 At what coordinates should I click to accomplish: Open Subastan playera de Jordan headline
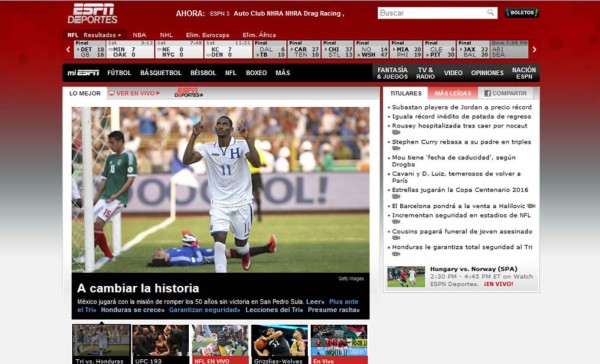pos(461,107)
